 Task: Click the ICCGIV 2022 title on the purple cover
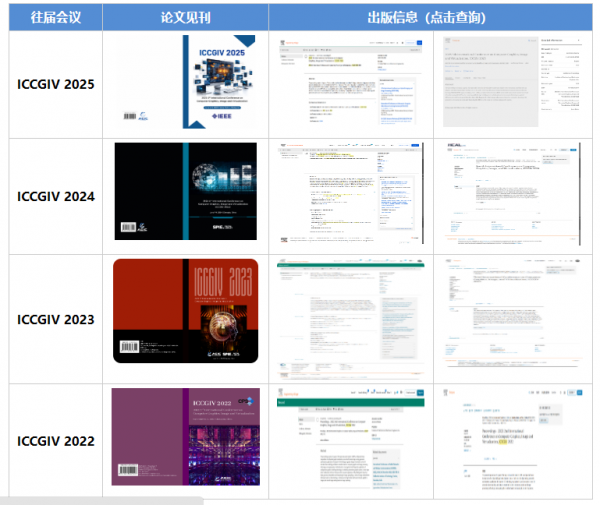212,403
